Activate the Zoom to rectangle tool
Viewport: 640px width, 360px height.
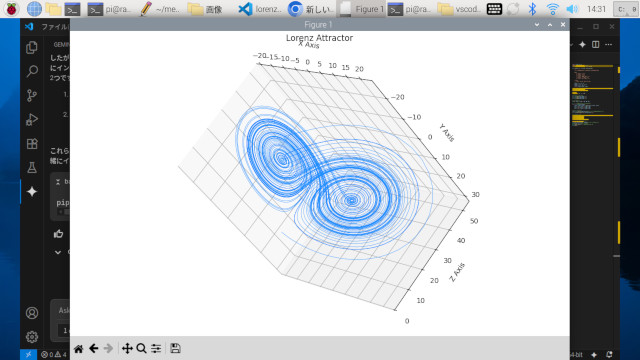click(141, 349)
